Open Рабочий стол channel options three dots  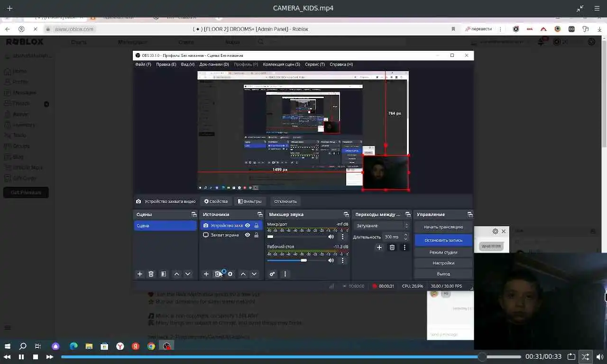coord(342,260)
